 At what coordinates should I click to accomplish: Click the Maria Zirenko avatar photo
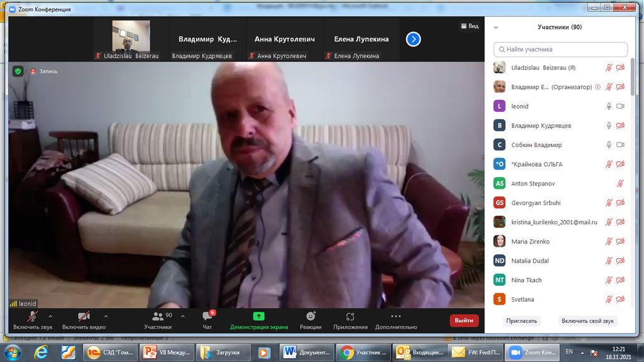point(499,241)
